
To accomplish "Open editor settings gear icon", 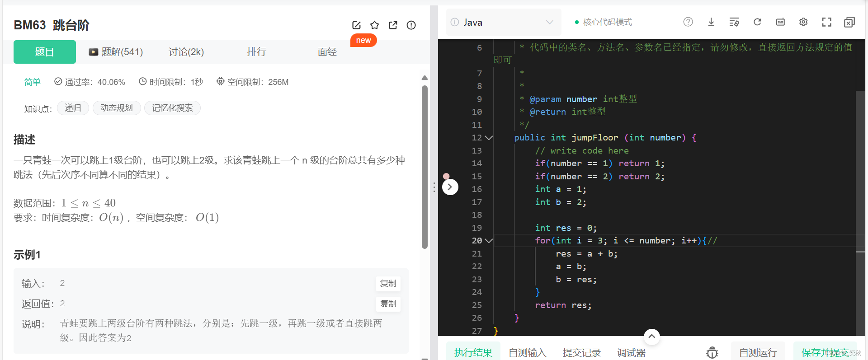I will click(803, 22).
